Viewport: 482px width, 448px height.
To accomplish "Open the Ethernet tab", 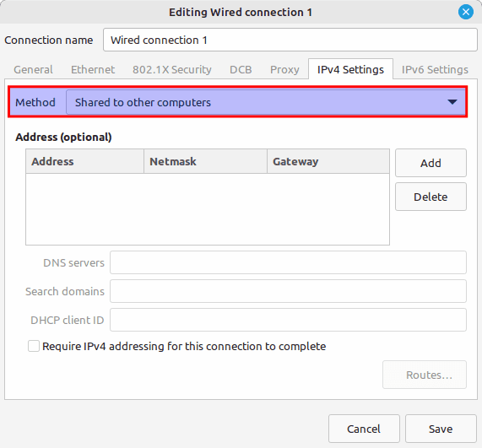I will point(93,69).
